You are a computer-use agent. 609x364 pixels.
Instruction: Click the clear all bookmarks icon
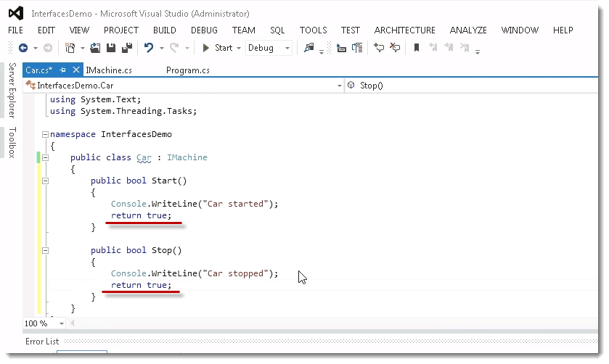pyautogui.click(x=465, y=48)
